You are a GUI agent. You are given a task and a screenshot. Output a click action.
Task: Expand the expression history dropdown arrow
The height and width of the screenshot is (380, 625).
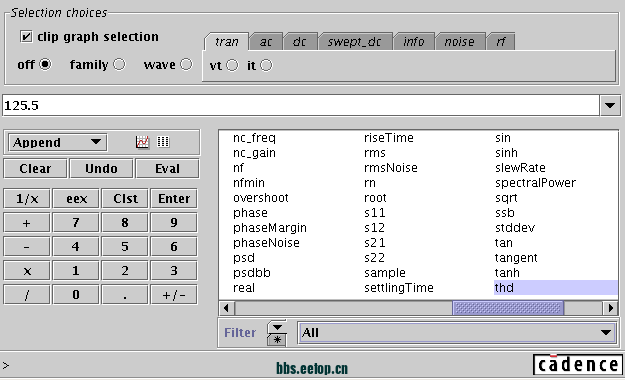point(610,106)
